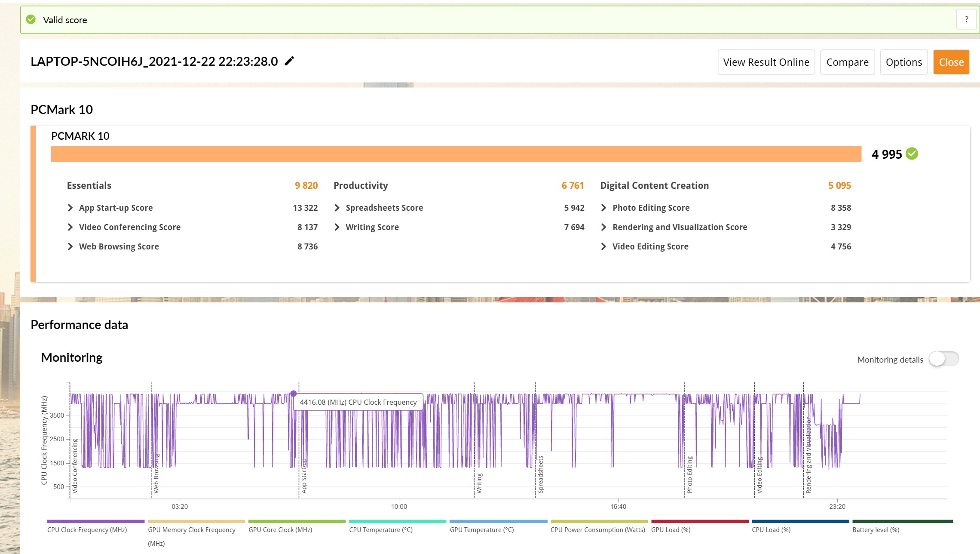Expand Spreadsheets Score details
980x554 pixels.
pyautogui.click(x=337, y=208)
